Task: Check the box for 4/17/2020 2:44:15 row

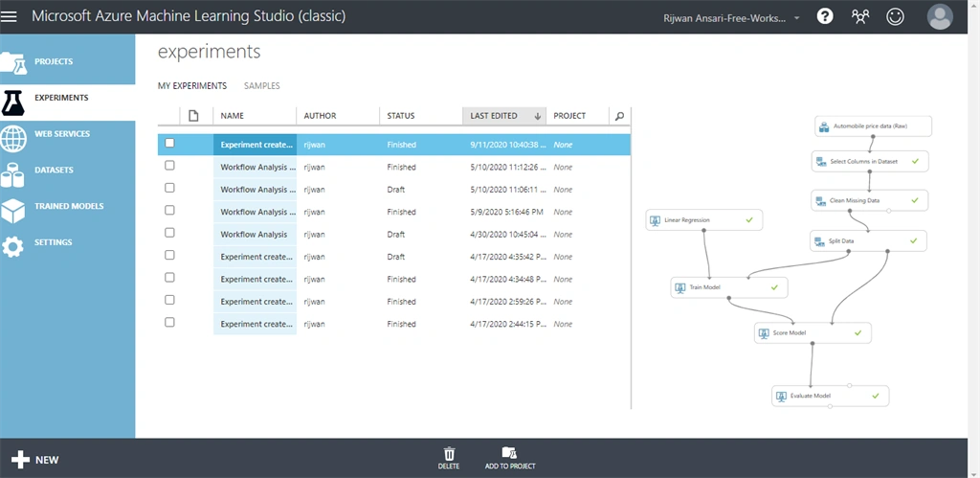Action: click(169, 322)
